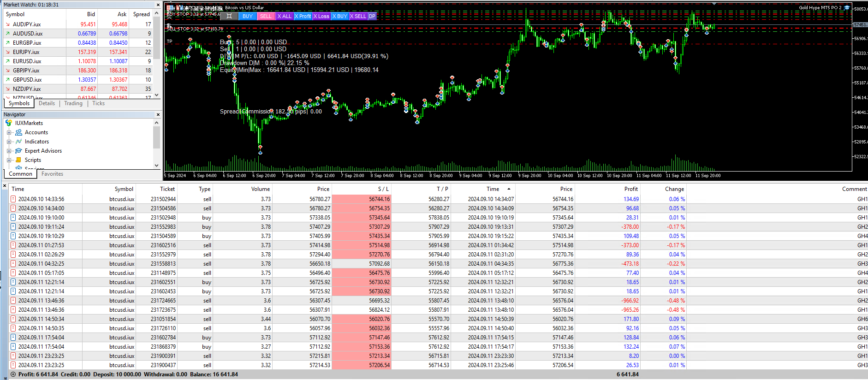The width and height of the screenshot is (868, 380).
Task: Click the IUXMarkets broker icon in Navigator
Action: (8, 123)
